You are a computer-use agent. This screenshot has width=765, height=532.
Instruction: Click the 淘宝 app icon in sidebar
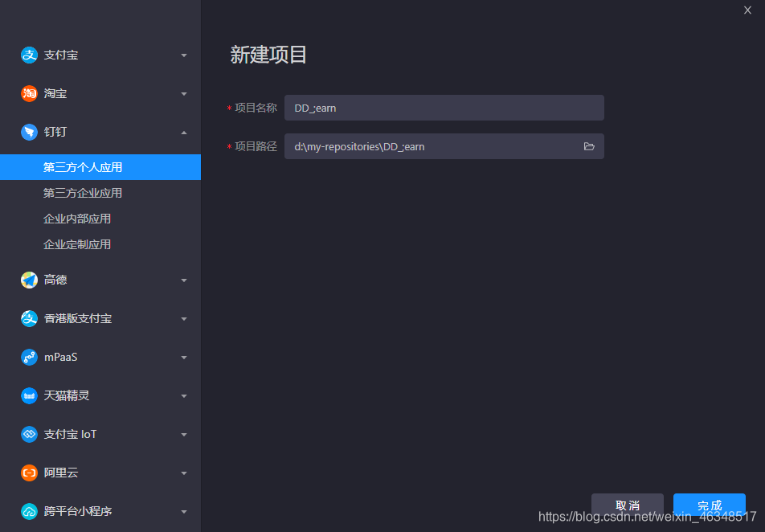[x=28, y=93]
